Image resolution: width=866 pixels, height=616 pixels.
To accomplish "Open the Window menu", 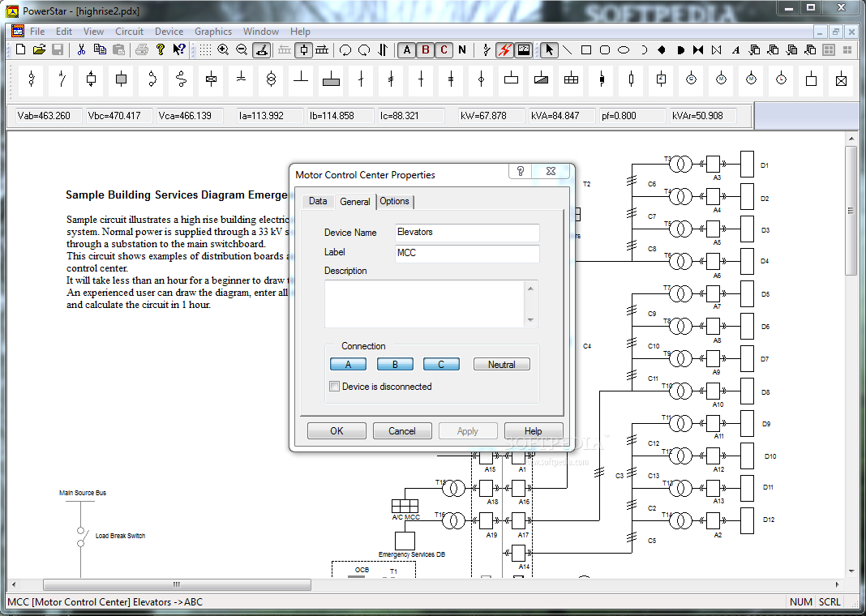I will 261,32.
